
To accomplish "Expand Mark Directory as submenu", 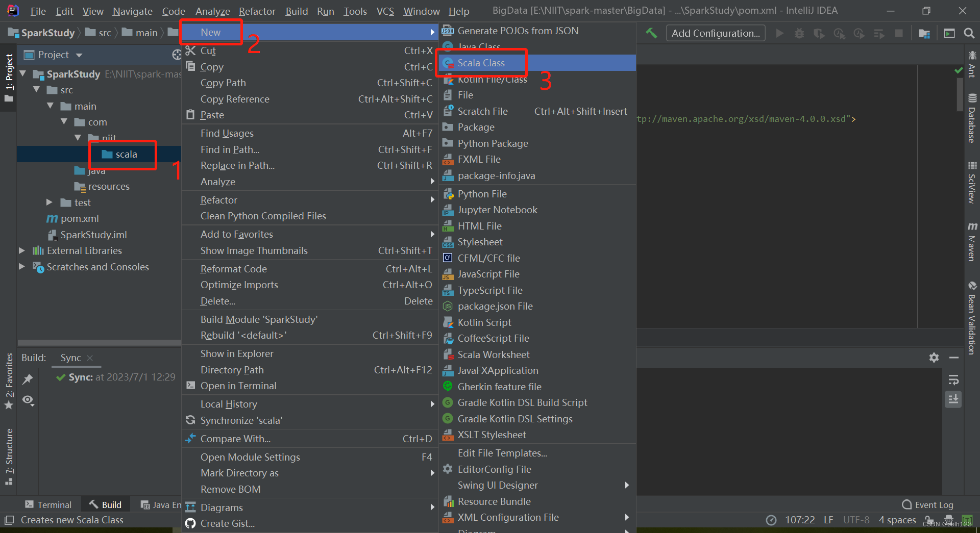I will [310, 473].
